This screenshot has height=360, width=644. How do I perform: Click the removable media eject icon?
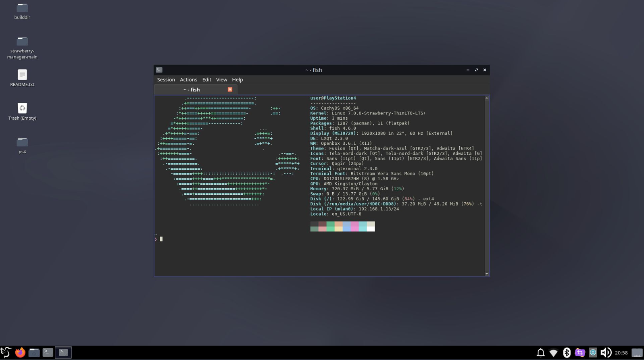[593, 353]
